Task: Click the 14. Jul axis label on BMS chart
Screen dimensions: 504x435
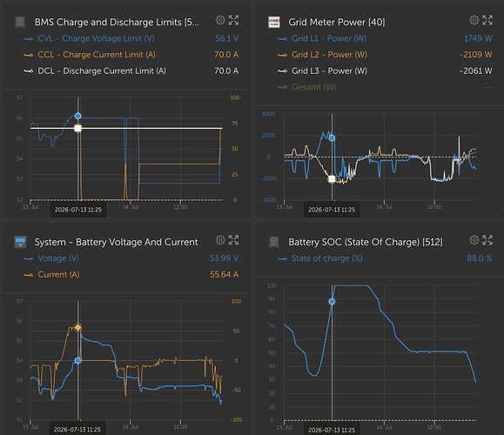Action: 131,207
